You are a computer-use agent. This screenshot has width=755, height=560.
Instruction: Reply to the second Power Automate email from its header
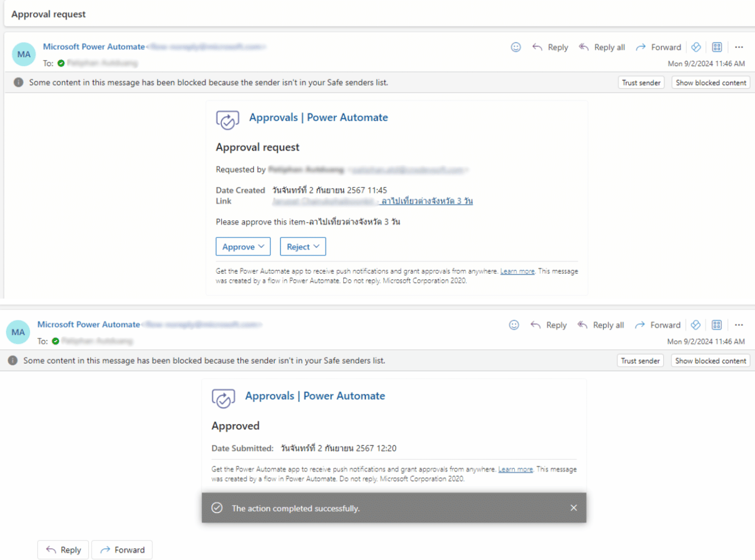point(549,325)
